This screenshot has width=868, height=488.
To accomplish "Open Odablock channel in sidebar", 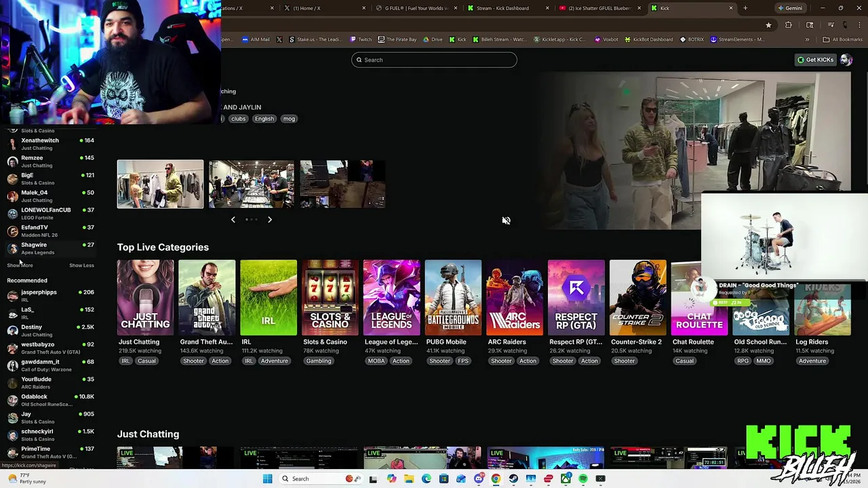I will tap(51, 400).
